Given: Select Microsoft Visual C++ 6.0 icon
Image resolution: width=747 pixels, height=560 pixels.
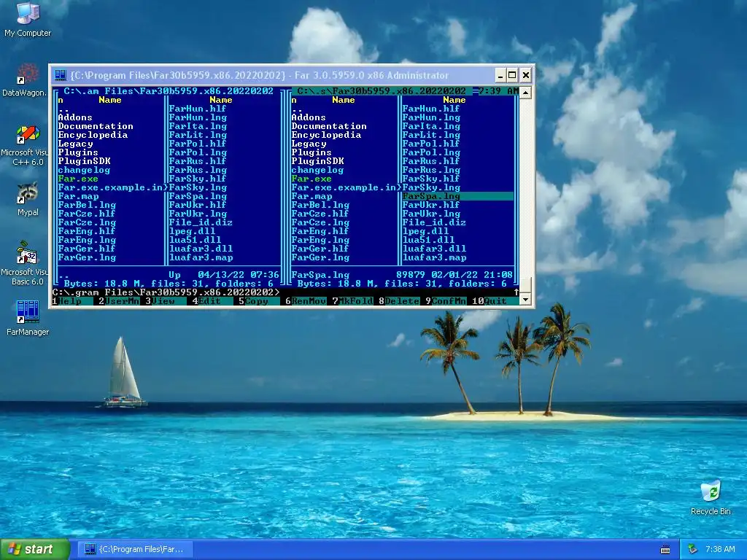Looking at the screenshot, I should tap(24, 145).
